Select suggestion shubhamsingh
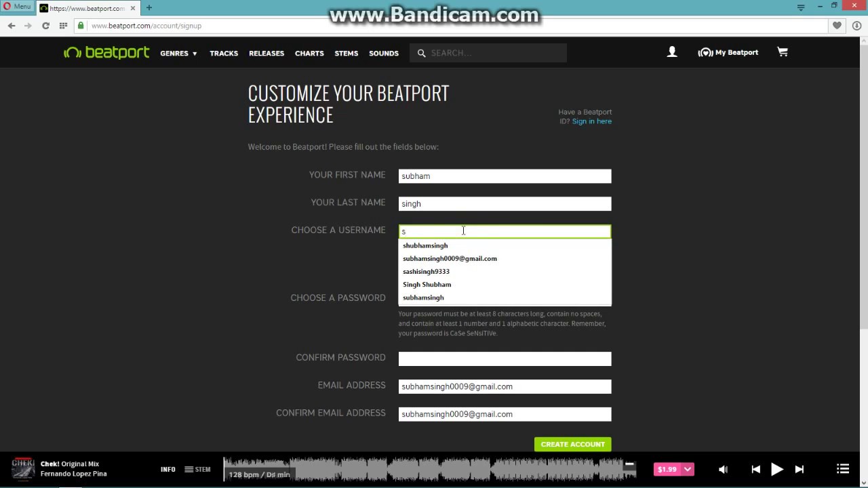868x488 pixels. point(505,245)
